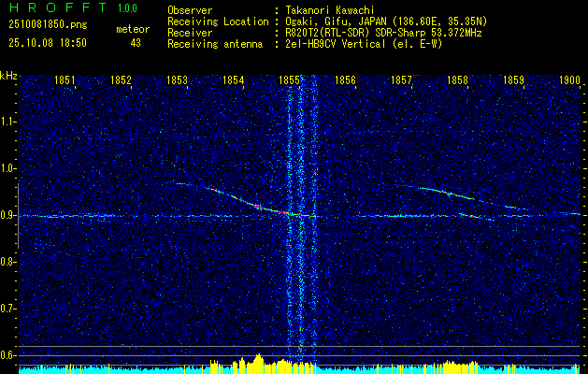The height and width of the screenshot is (374, 588).
Task: Click the vertical noise band at 1855
Action: (x=300, y=222)
